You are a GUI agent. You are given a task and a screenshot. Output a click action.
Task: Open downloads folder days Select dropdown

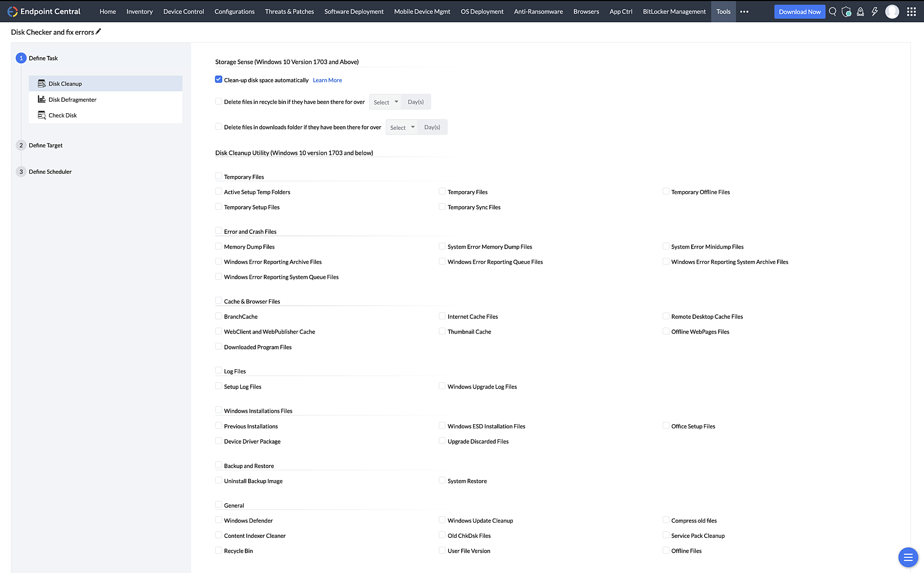(402, 128)
